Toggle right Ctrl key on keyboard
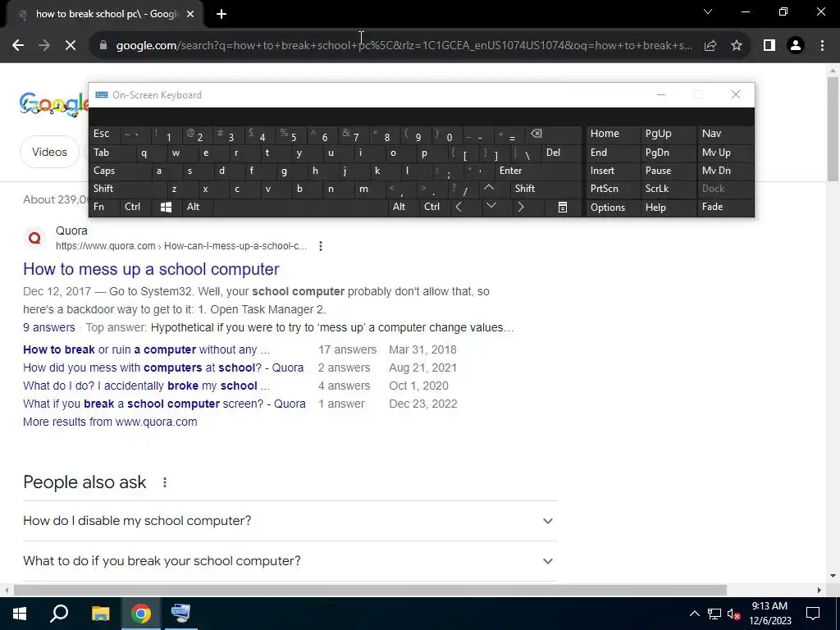The height and width of the screenshot is (630, 840). [434, 207]
